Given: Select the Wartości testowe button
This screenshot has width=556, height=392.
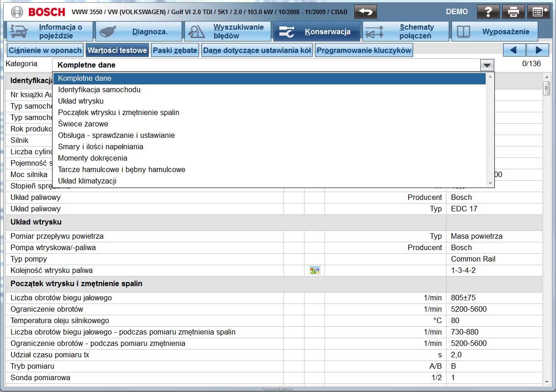Looking at the screenshot, I should click(117, 50).
